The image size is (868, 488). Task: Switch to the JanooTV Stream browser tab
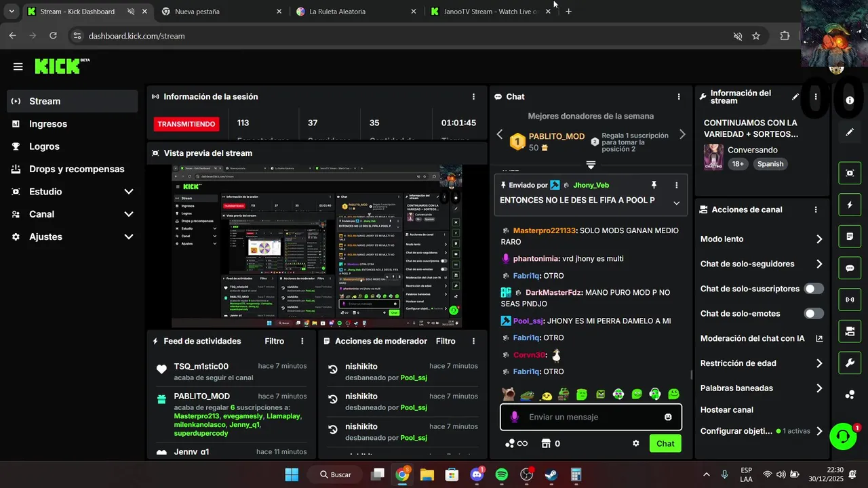(x=491, y=12)
